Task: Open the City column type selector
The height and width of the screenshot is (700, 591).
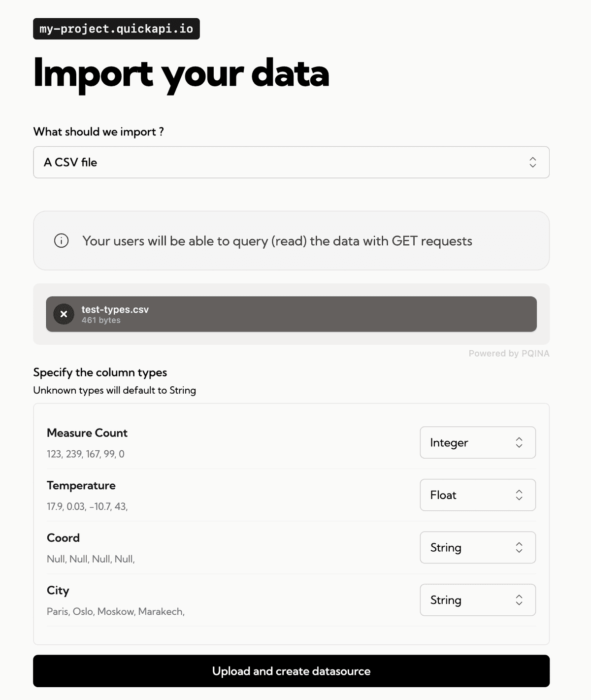Action: pos(477,600)
